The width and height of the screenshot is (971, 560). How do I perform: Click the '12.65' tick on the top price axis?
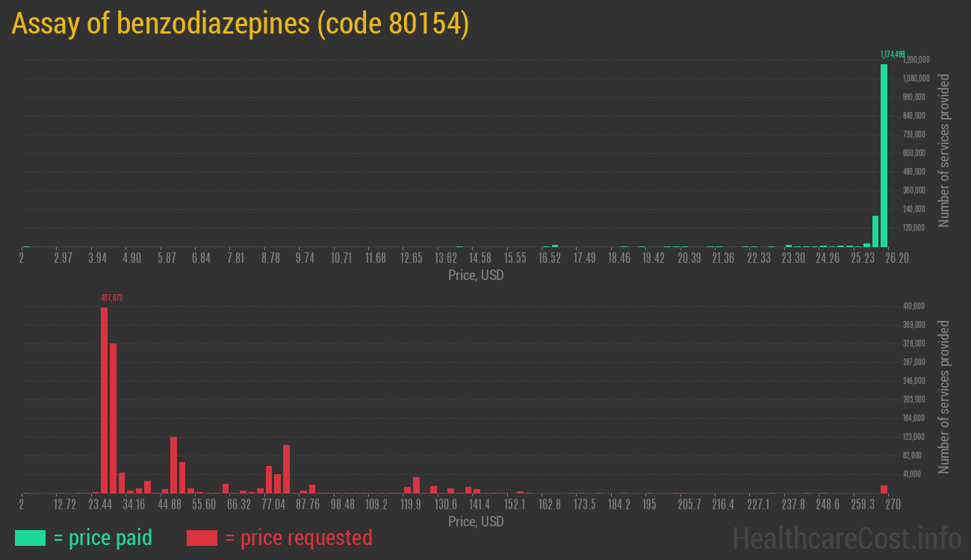[412, 258]
